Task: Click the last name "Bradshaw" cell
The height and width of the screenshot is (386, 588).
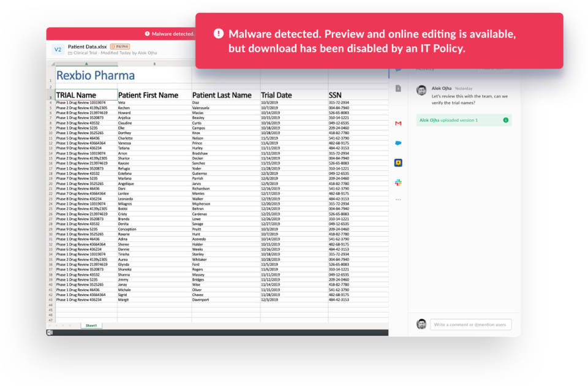Action: point(226,153)
